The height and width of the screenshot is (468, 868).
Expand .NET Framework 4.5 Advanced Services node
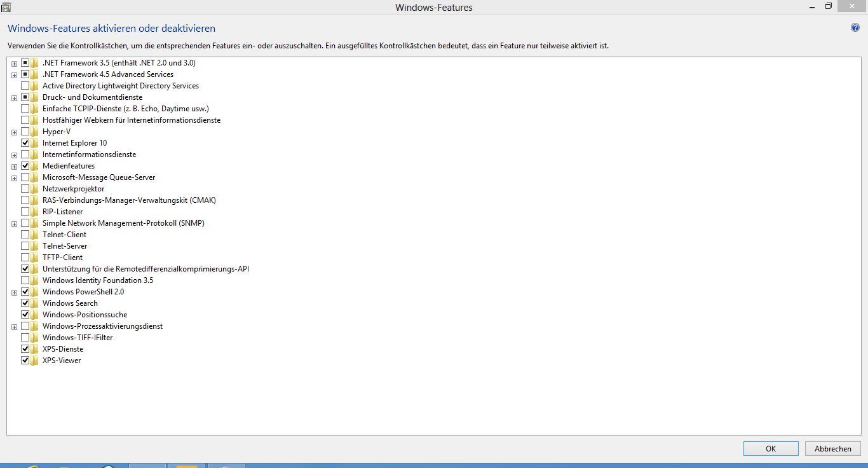point(14,75)
